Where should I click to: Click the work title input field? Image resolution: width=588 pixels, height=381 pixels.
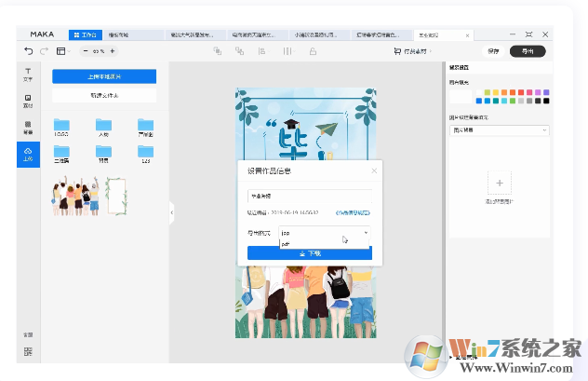[310, 196]
